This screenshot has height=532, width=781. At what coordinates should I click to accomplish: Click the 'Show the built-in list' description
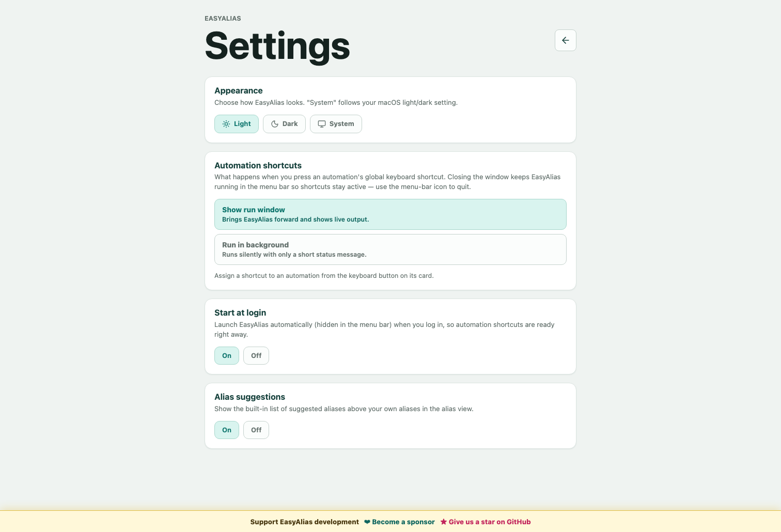pos(343,409)
